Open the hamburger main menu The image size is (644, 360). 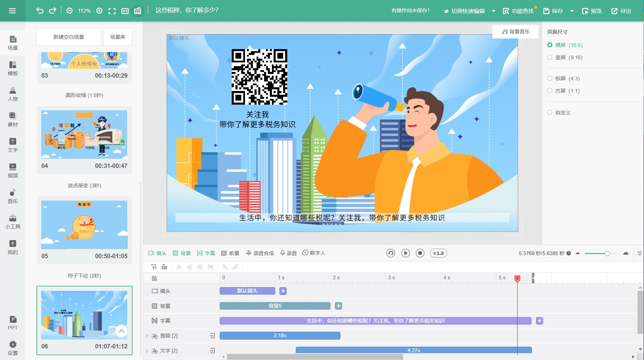click(12, 11)
